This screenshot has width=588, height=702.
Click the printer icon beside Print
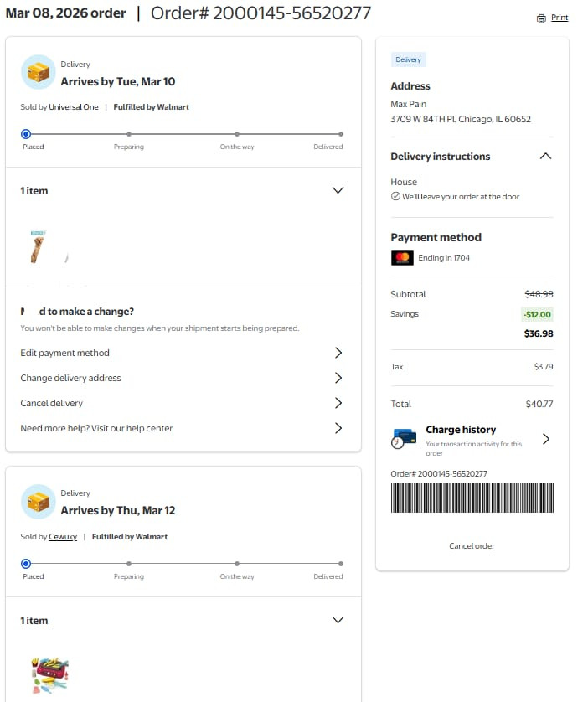click(x=541, y=18)
